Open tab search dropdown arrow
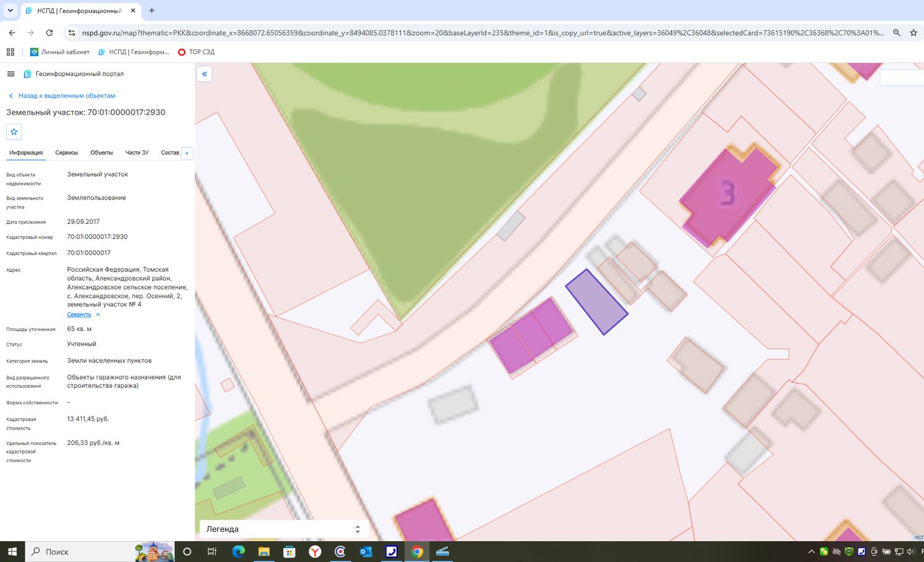Viewport: 924px width, 562px height. pos(10,10)
